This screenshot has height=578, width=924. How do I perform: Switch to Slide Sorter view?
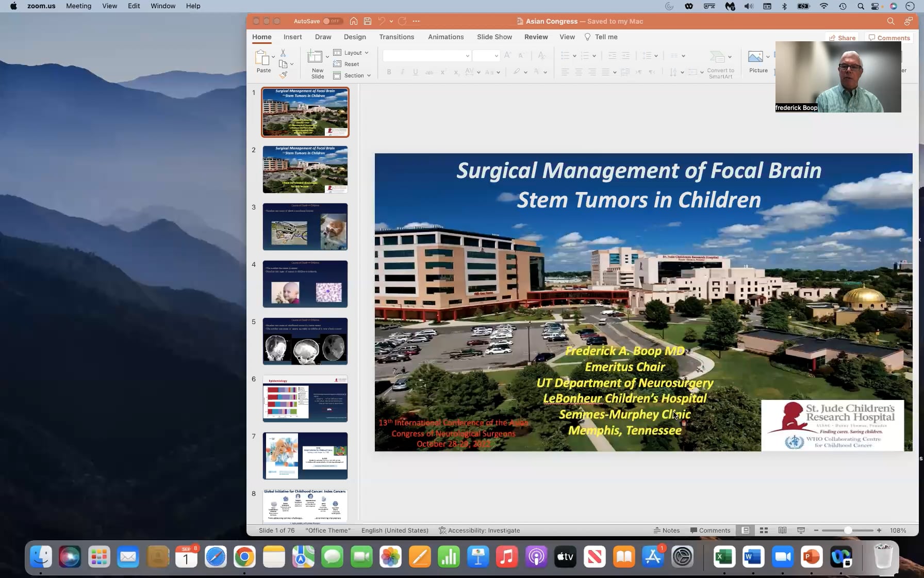(764, 530)
